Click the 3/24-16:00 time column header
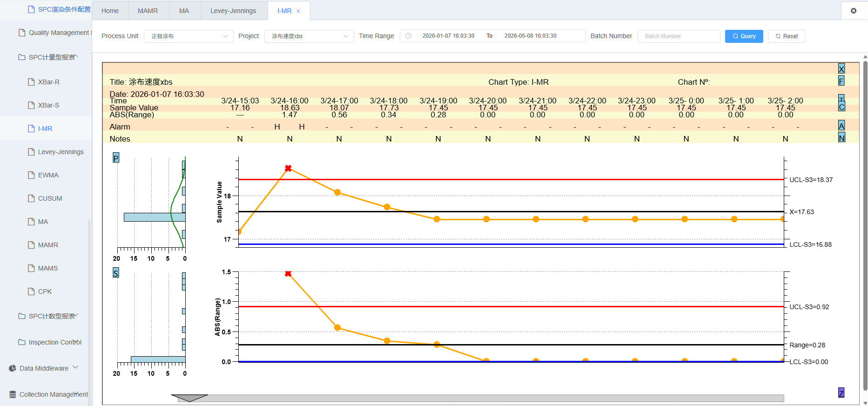The height and width of the screenshot is (406, 868). click(289, 101)
